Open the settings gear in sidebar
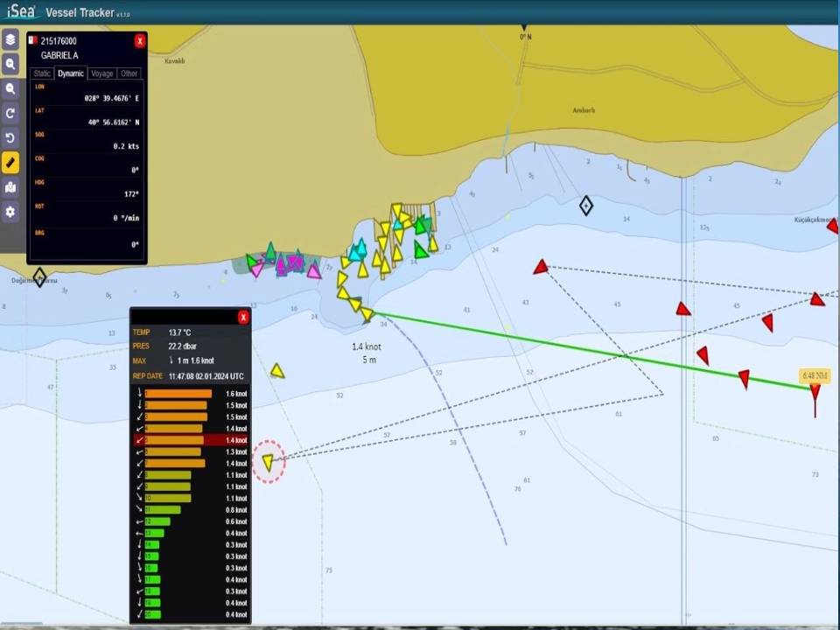Image resolution: width=840 pixels, height=630 pixels. (x=10, y=212)
